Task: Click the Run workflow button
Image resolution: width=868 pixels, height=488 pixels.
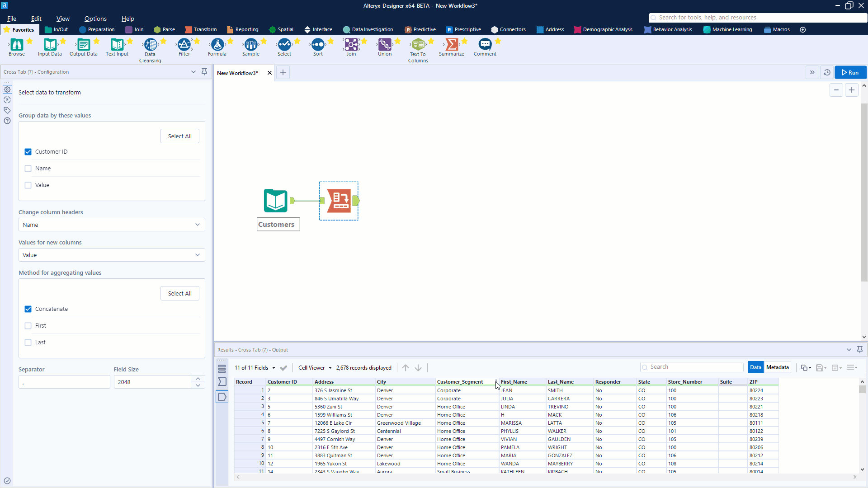Action: (850, 72)
